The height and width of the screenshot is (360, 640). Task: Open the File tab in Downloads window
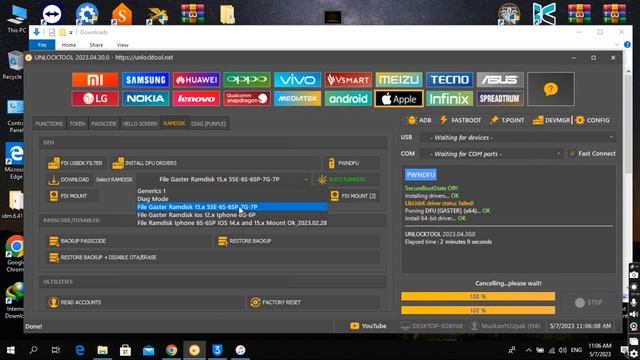click(x=42, y=45)
